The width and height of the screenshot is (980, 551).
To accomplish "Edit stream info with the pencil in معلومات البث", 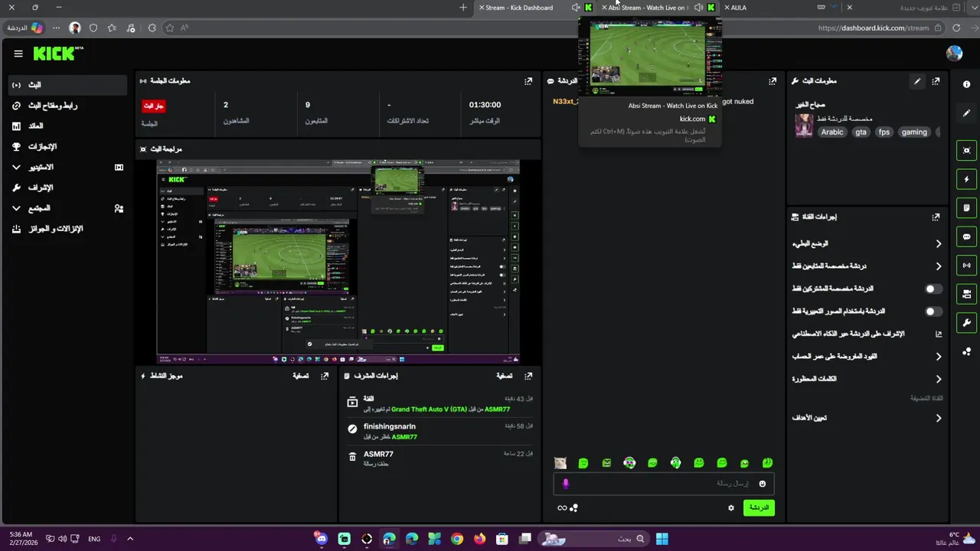I will (x=917, y=81).
